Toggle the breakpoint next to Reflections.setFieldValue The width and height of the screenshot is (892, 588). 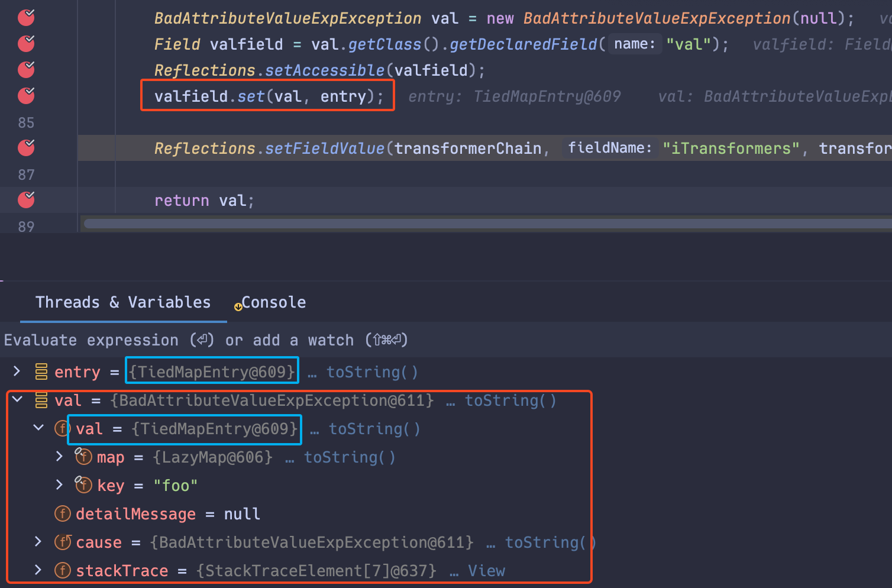point(25,148)
